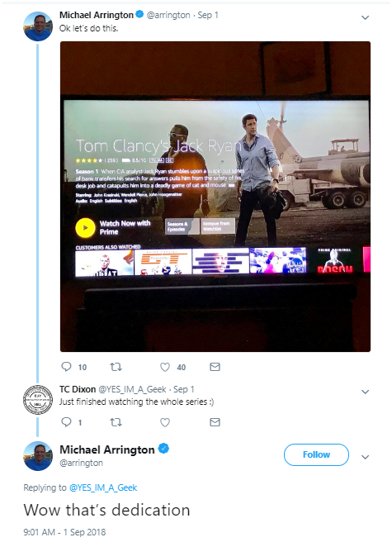Image resolution: width=392 pixels, height=542 pixels.
Task: Like the tweet showing 40 likes
Action: (165, 367)
